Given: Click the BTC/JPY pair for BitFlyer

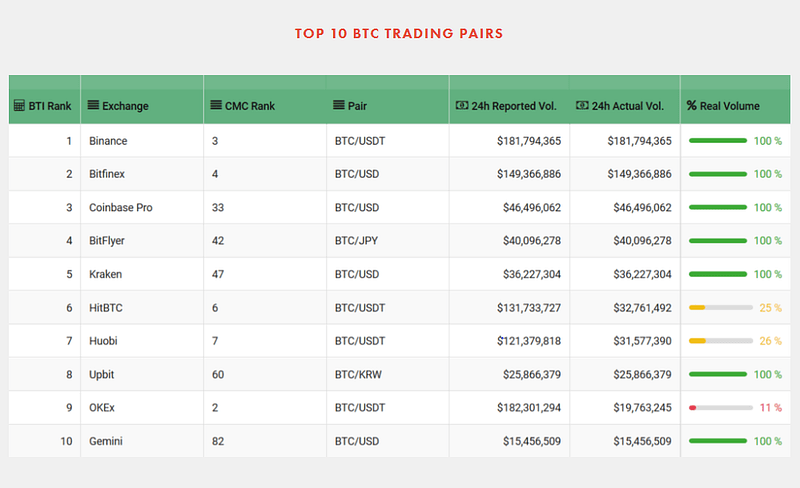Looking at the screenshot, I should (x=356, y=241).
